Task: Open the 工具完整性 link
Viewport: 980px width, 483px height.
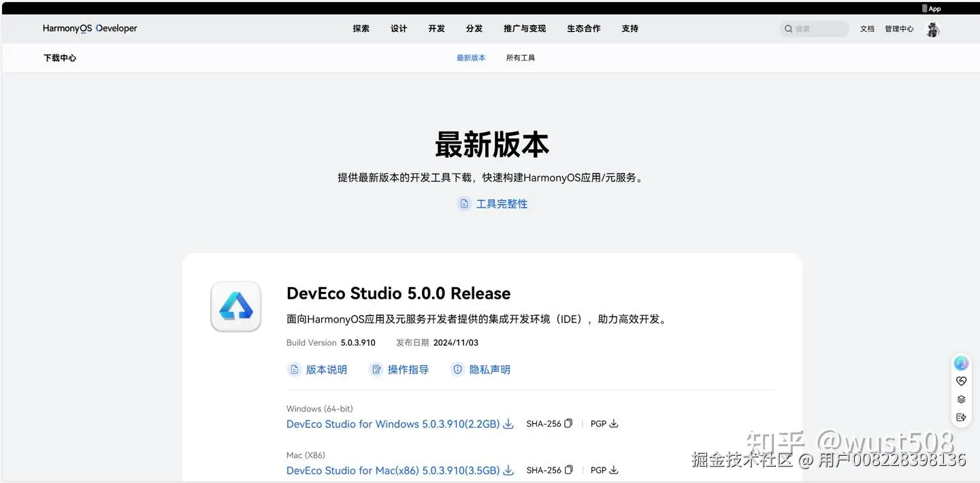Action: pyautogui.click(x=502, y=203)
